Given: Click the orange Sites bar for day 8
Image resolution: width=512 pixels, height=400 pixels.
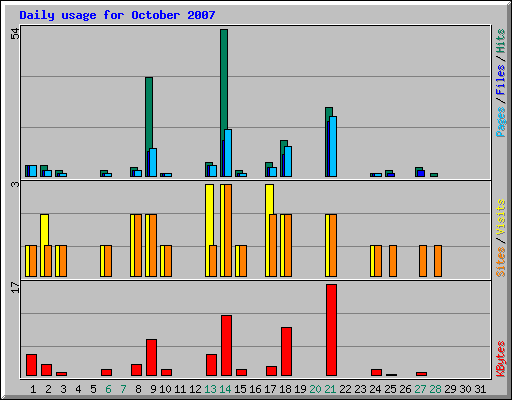Looking at the screenshot, I should tap(138, 246).
